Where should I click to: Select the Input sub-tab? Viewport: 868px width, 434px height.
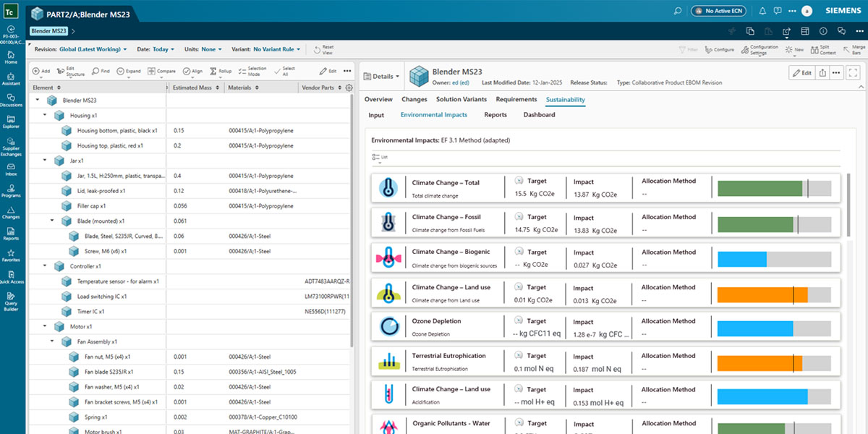[x=376, y=115]
